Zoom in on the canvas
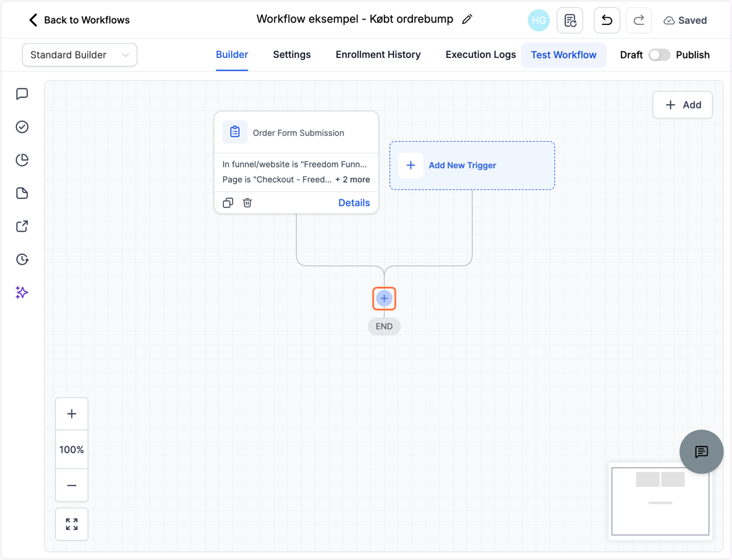732x560 pixels. click(x=72, y=414)
